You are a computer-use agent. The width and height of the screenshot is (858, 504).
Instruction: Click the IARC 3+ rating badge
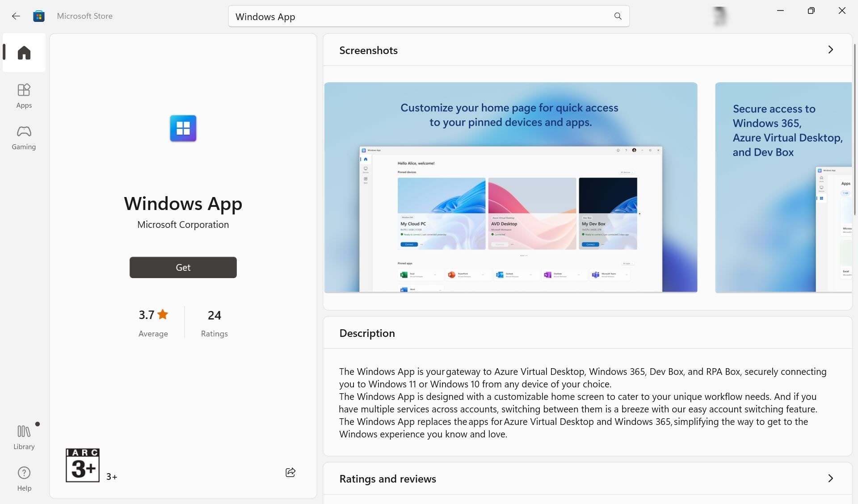[x=83, y=465]
